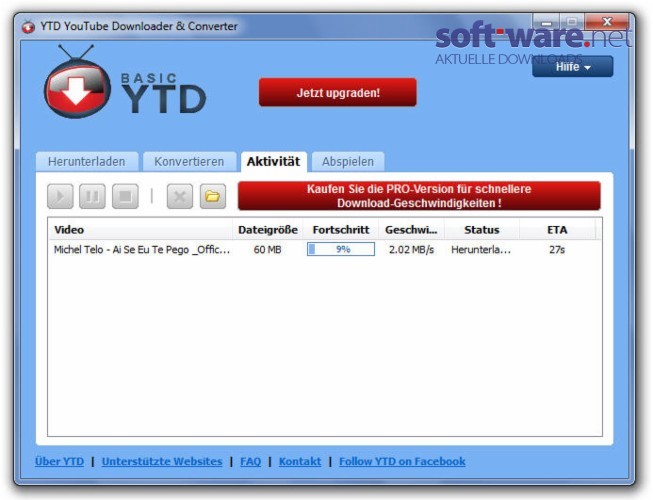The image size is (653, 500).
Task: Switch to the Herunterladen tab
Action: 87,162
